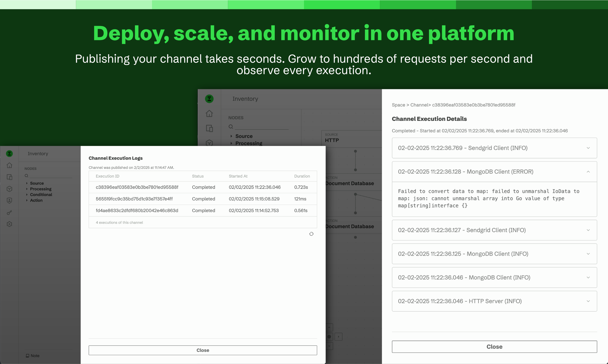Click the MongoDB error message text
The width and height of the screenshot is (608, 364).
(489, 198)
